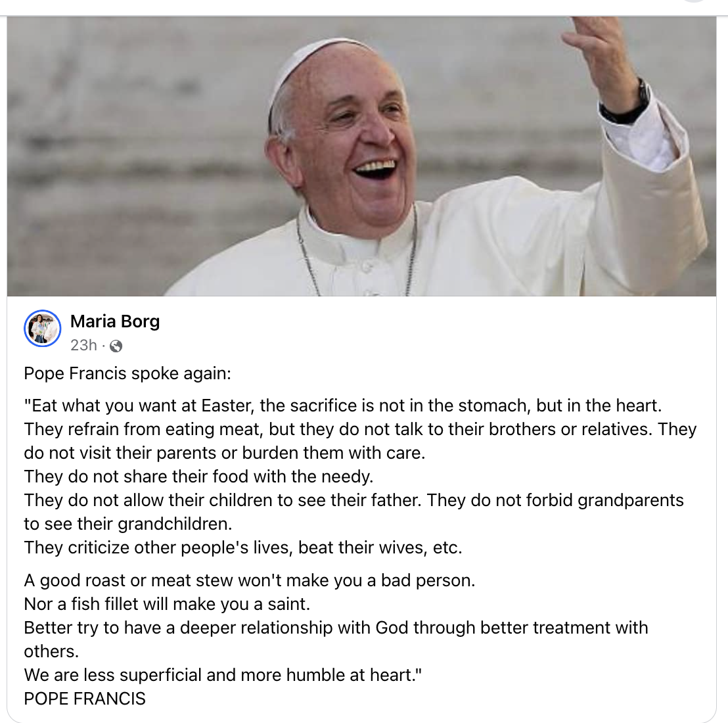Click 'Nor a fish fillet' sentence

coord(167,604)
